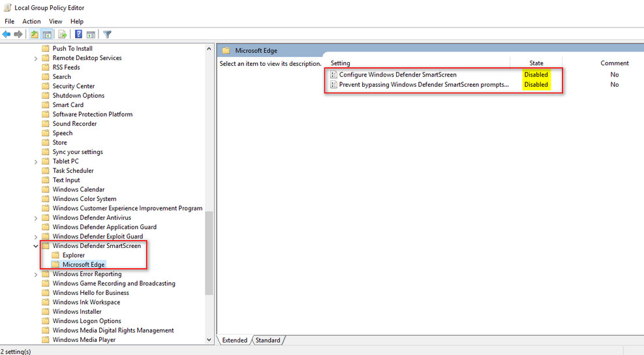Click the folder icon beside Windows Calendar
The image size is (644, 355).
click(46, 189)
